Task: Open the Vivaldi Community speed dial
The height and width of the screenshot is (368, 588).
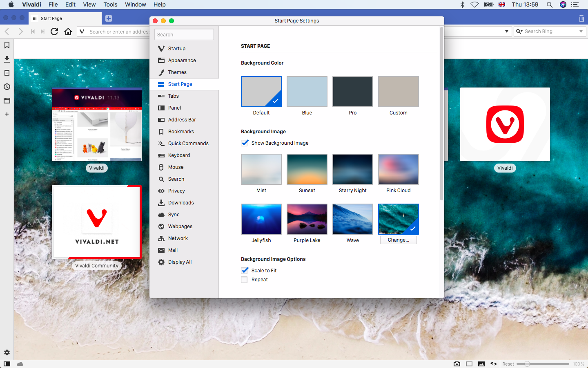Action: pos(97,222)
